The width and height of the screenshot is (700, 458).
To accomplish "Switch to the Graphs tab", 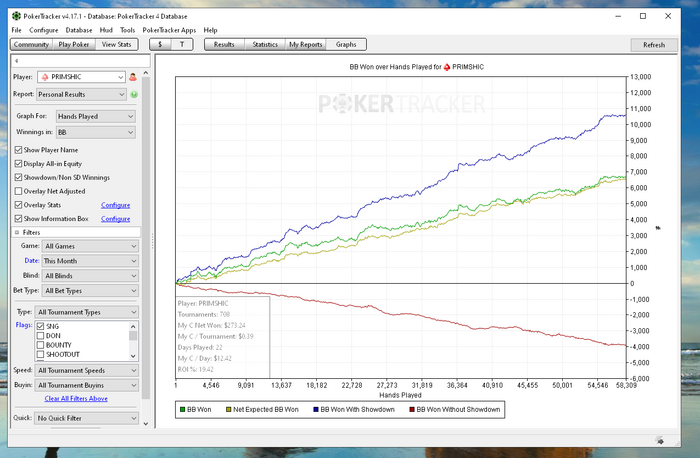I will click(346, 44).
